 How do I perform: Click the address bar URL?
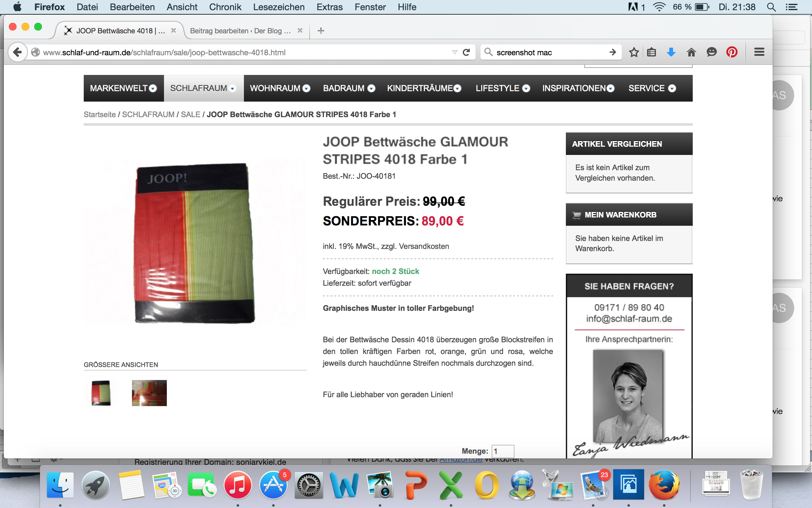164,52
